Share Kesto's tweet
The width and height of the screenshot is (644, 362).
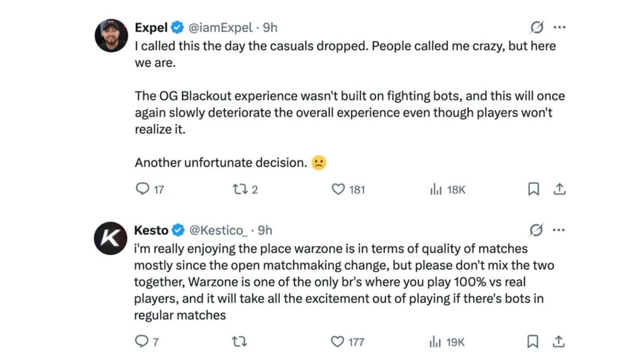(559, 342)
